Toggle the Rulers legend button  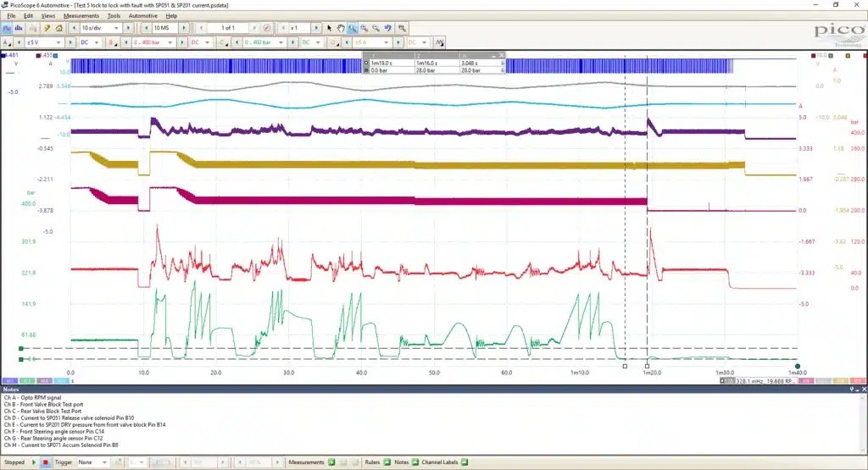[387, 462]
